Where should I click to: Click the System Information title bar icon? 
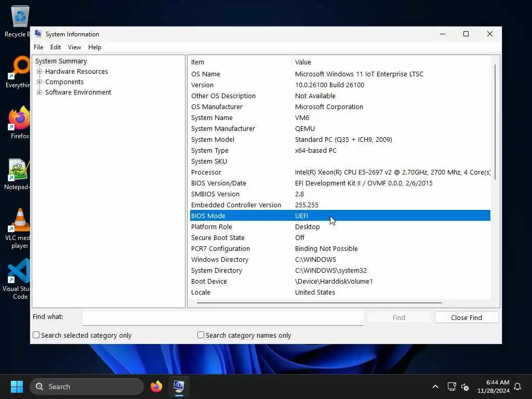point(38,34)
